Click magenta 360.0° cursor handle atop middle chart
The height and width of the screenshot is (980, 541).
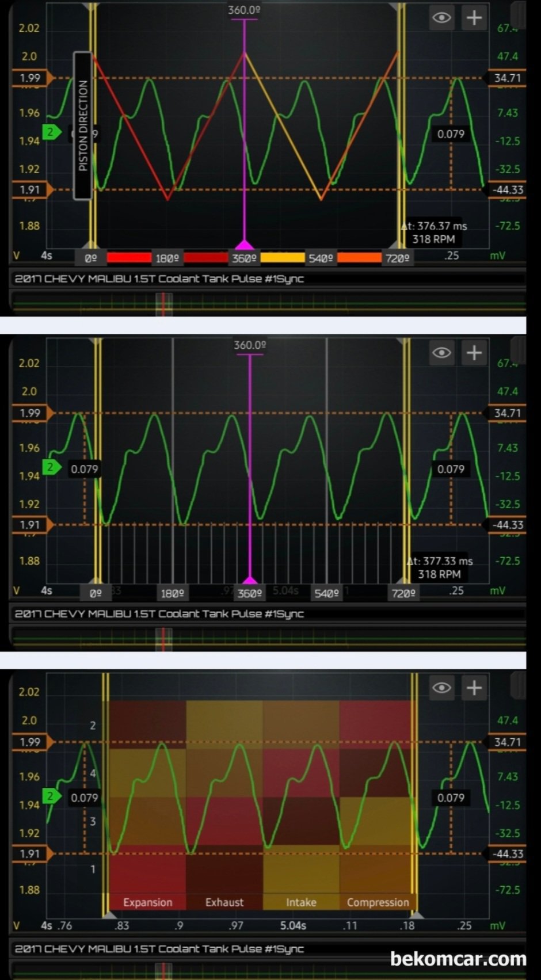(x=250, y=346)
